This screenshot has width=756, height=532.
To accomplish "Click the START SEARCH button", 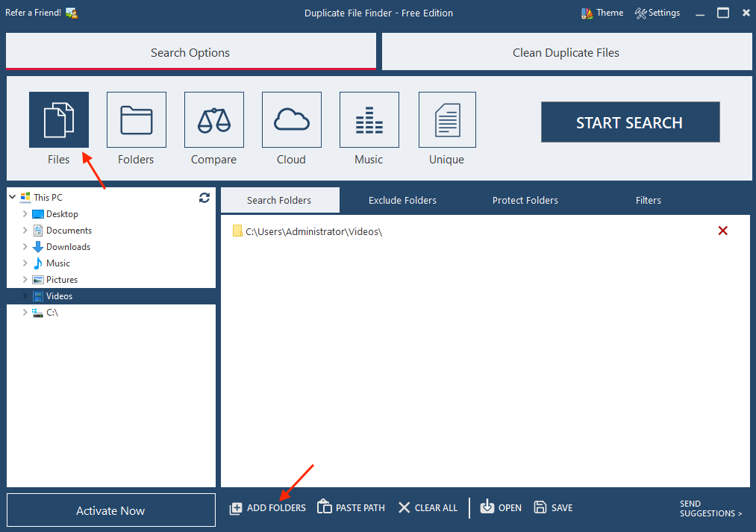I will click(630, 123).
